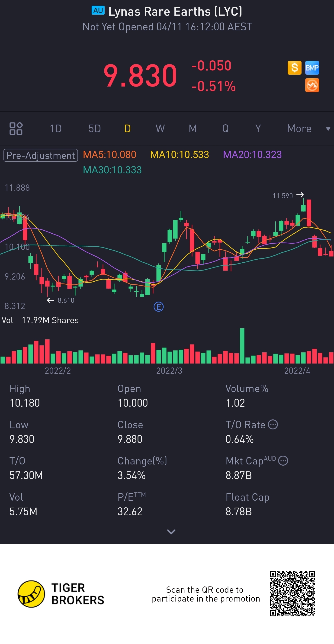Tap the Mkt Cap value 8.87B
The image size is (334, 644).
pyautogui.click(x=238, y=475)
